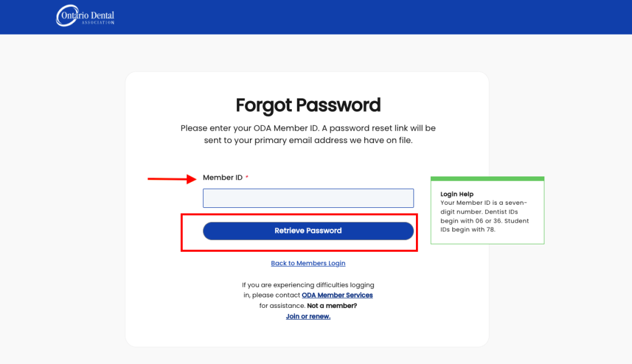The image size is (632, 364).
Task: Click the blue header bar beside the logo
Action: point(363,17)
